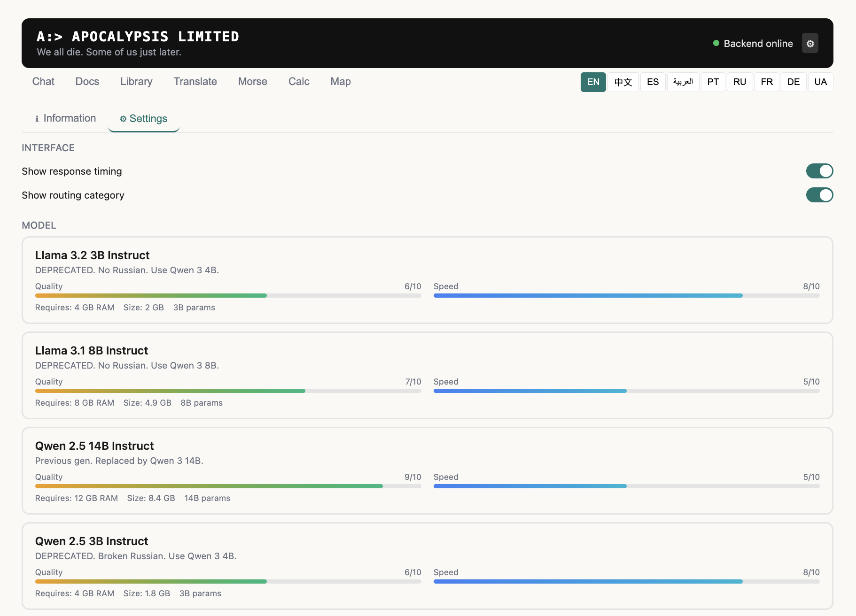Disable Show response timing

tap(819, 171)
